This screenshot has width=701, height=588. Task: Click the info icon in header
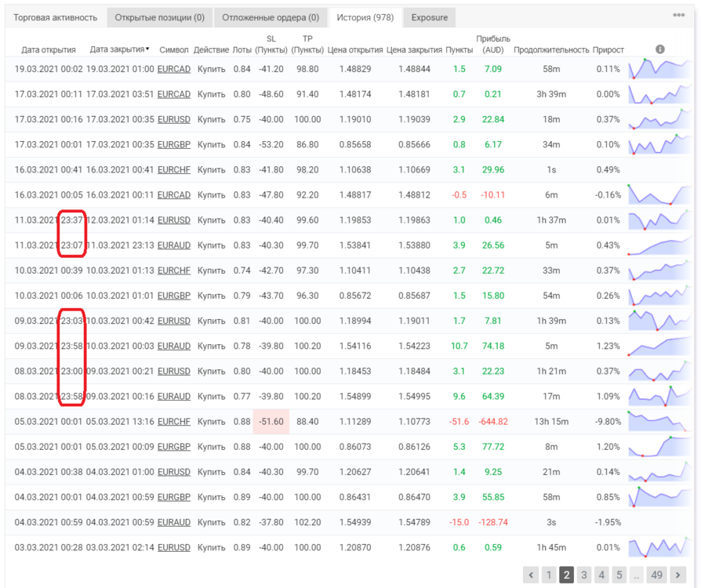tap(660, 49)
